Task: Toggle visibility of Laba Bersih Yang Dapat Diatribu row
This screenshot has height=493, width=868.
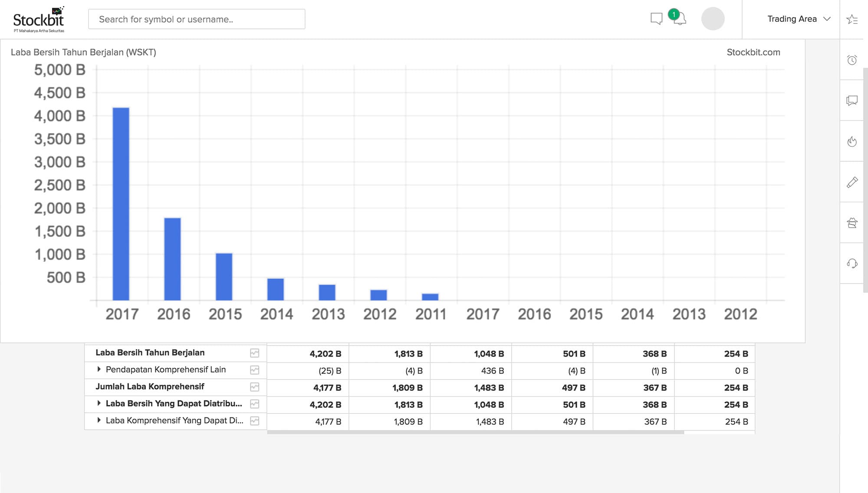Action: pyautogui.click(x=99, y=404)
